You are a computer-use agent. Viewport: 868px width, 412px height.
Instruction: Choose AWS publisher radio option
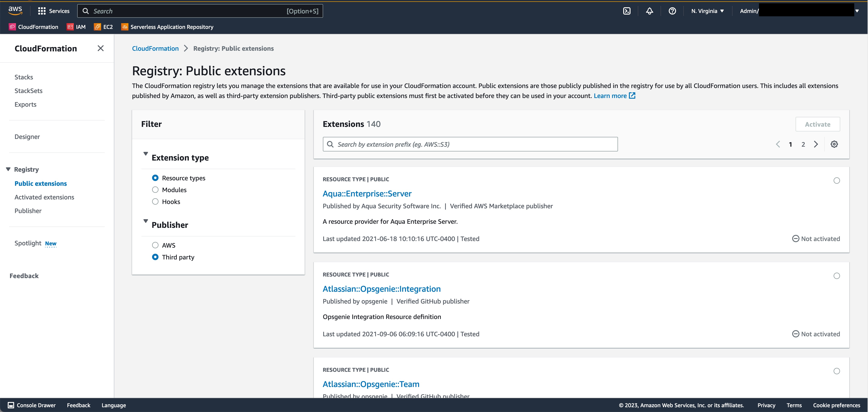(155, 245)
